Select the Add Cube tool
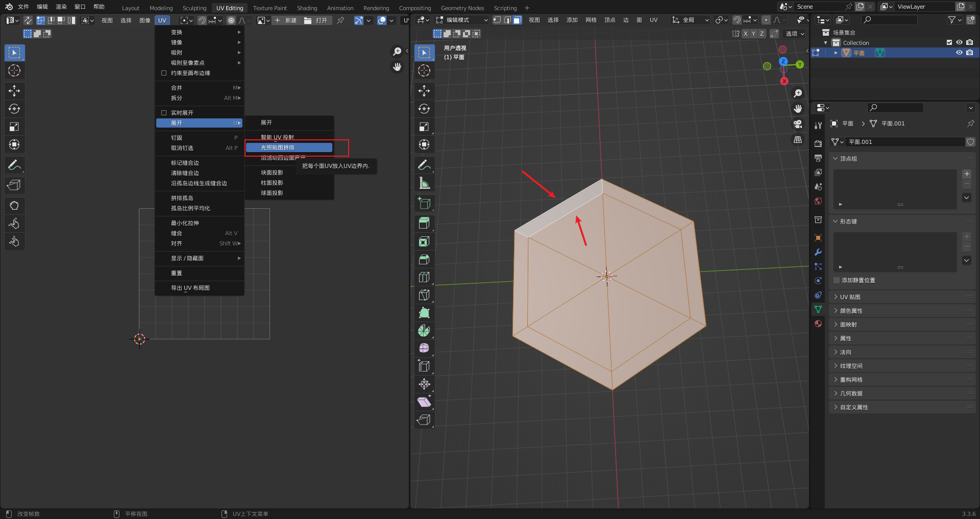This screenshot has width=980, height=519. 424,203
